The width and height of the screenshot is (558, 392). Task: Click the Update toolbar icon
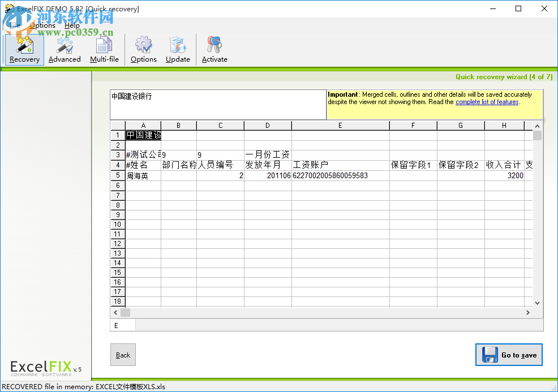[178, 49]
